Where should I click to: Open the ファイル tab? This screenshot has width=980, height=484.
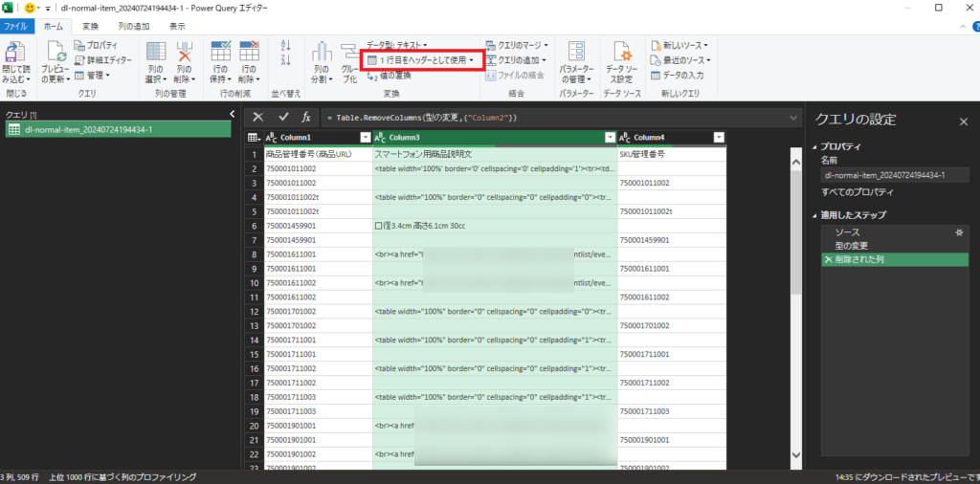point(15,26)
